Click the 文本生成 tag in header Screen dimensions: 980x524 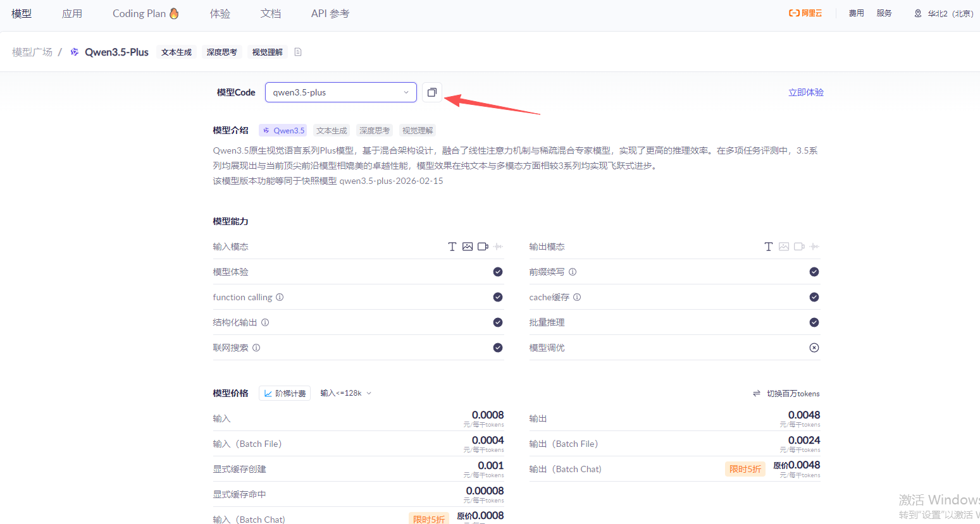tap(177, 52)
